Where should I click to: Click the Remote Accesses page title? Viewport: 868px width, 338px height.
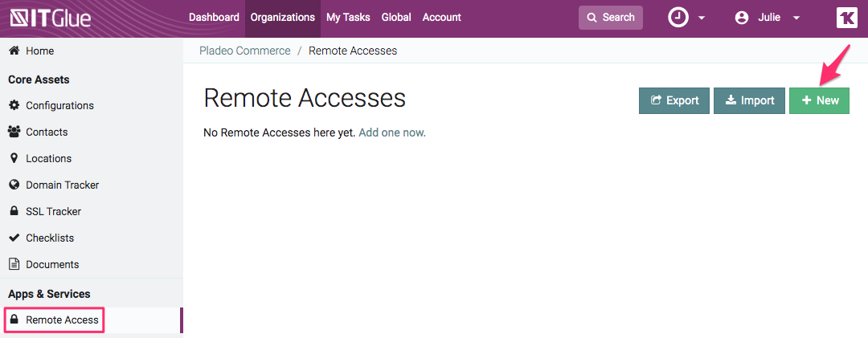[305, 99]
